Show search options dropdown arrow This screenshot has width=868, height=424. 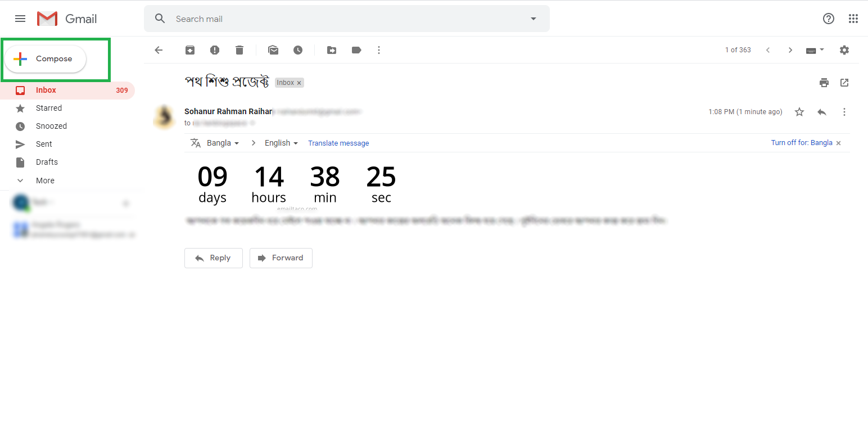point(534,19)
